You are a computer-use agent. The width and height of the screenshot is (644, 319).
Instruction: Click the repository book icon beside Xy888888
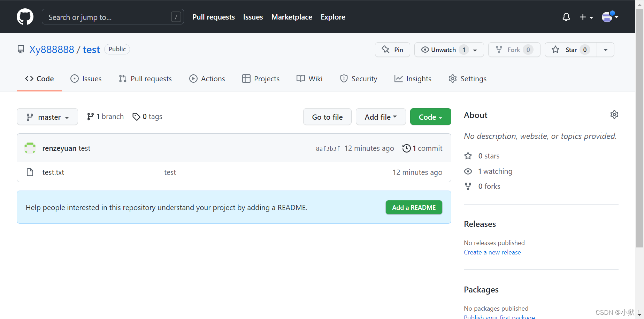tap(21, 49)
